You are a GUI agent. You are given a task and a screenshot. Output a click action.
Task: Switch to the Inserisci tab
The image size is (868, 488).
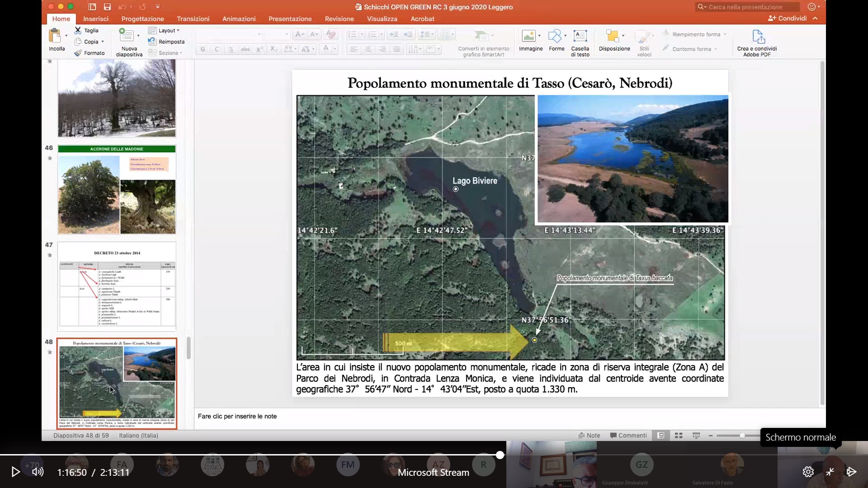[x=96, y=19]
